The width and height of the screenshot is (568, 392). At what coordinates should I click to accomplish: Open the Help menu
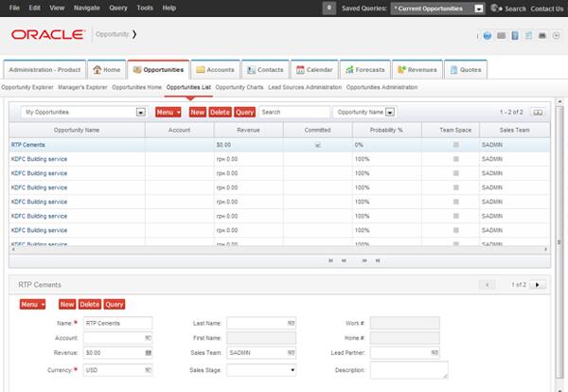[169, 8]
